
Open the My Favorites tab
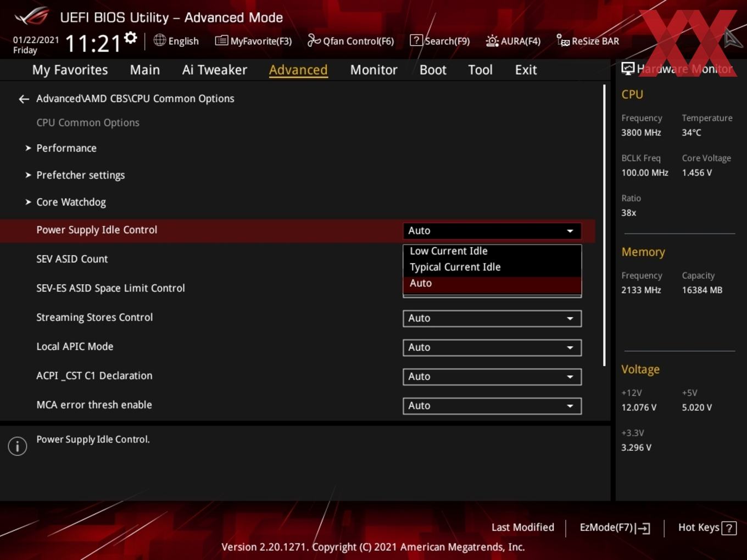pos(70,70)
